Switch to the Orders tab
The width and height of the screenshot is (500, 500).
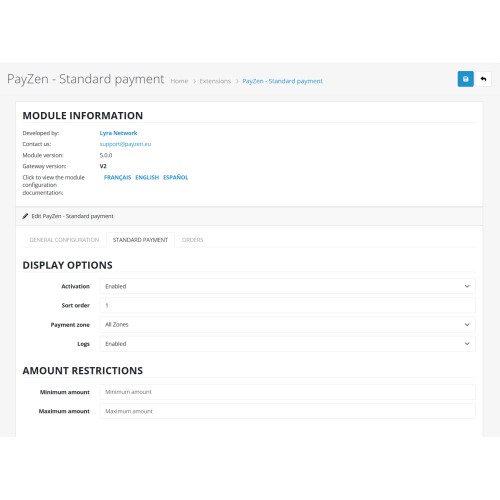coord(192,240)
